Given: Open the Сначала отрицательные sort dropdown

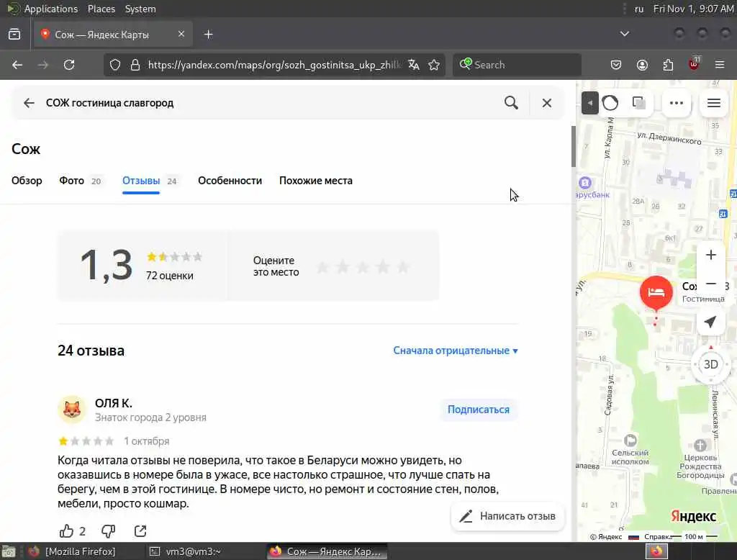Looking at the screenshot, I should (x=456, y=351).
